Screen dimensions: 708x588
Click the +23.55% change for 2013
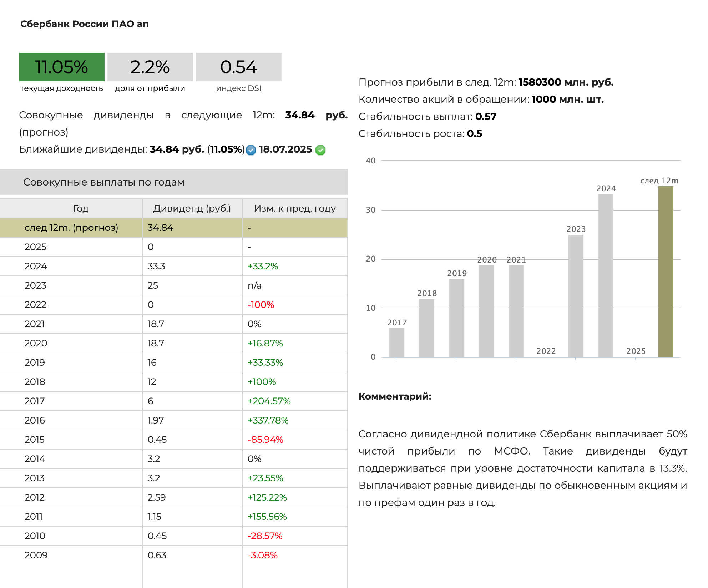point(265,478)
